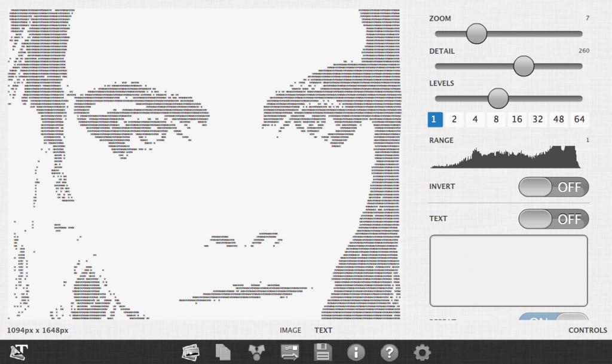
Task: Click the copy pages icon
Action: click(224, 352)
